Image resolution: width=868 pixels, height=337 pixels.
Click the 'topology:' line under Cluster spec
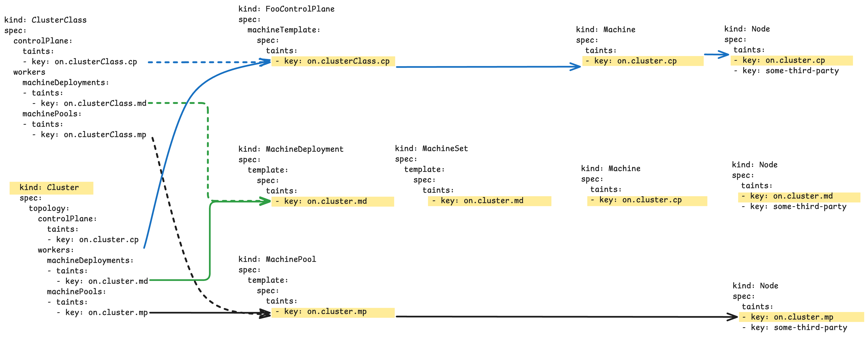[x=49, y=208]
